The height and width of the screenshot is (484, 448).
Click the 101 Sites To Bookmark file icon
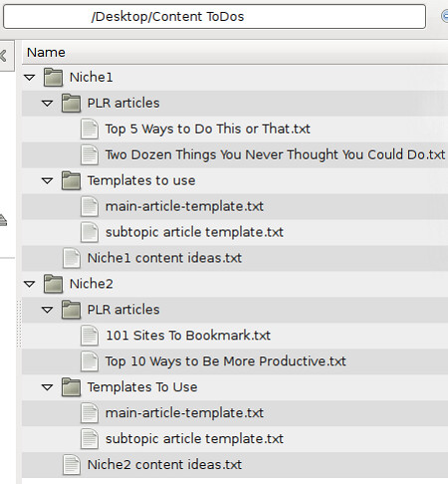point(90,336)
